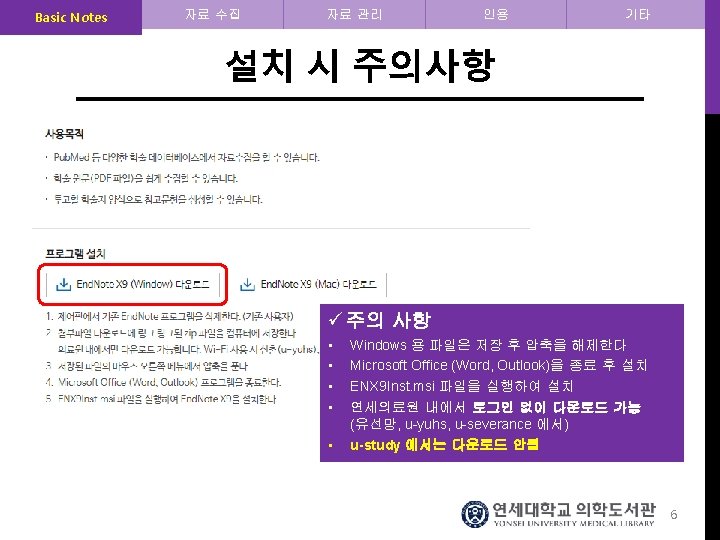Click the 프로그램 설치 heading
The height and width of the screenshot is (540, 720).
click(x=75, y=253)
